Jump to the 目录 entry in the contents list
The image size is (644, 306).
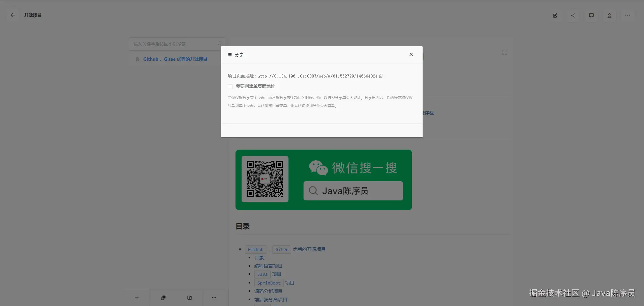tap(259, 258)
